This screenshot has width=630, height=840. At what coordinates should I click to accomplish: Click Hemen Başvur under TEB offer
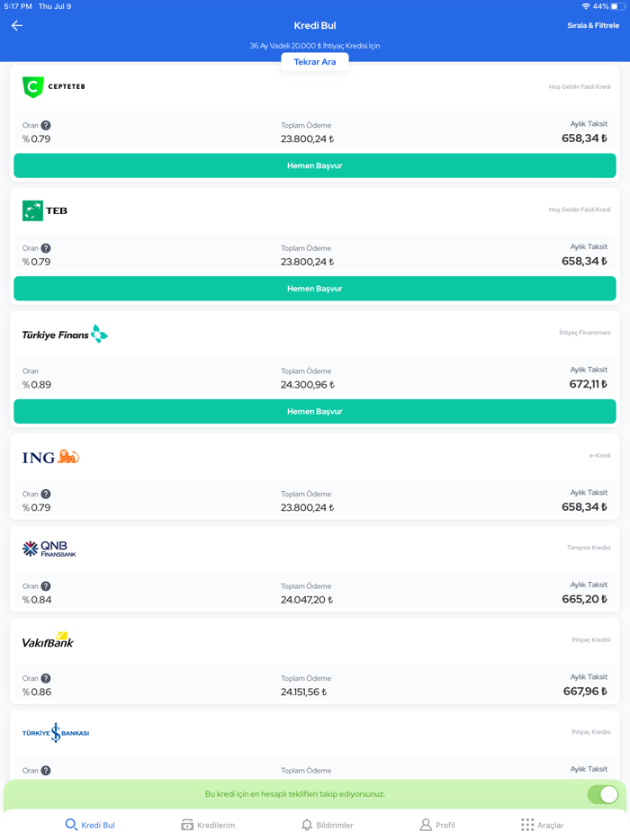click(x=315, y=289)
